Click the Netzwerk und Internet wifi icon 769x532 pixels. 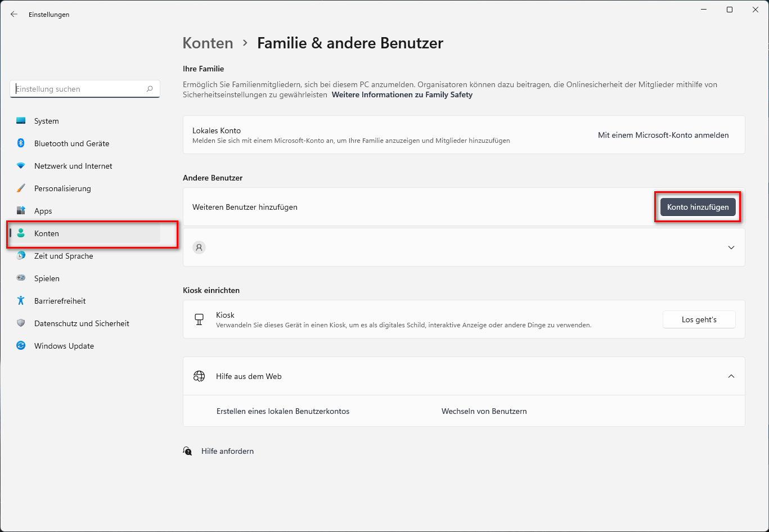tap(21, 166)
